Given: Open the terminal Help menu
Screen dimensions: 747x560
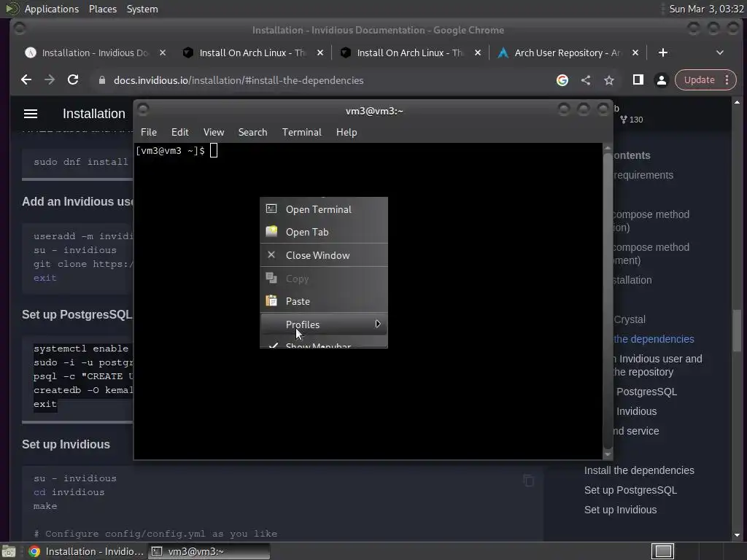Looking at the screenshot, I should (347, 133).
